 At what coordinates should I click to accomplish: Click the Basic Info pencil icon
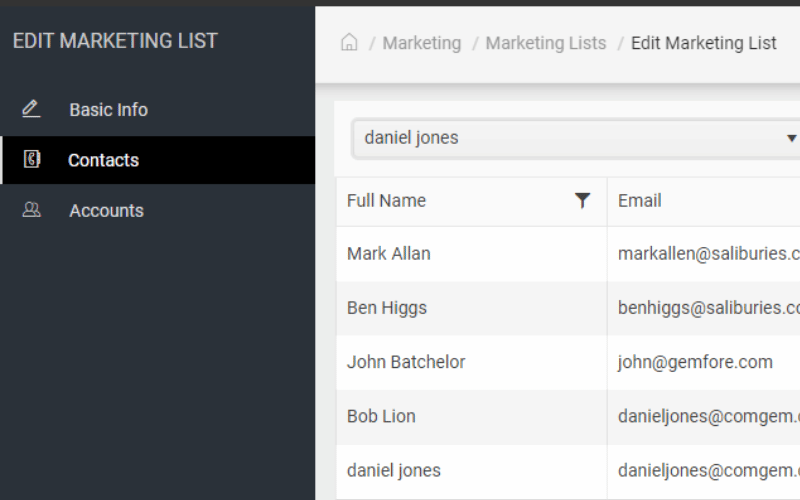tap(31, 109)
